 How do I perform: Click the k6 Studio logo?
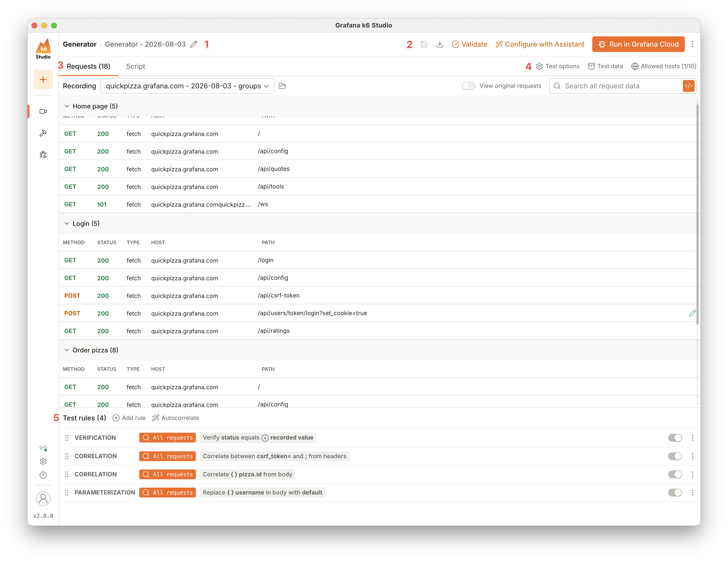pos(43,49)
